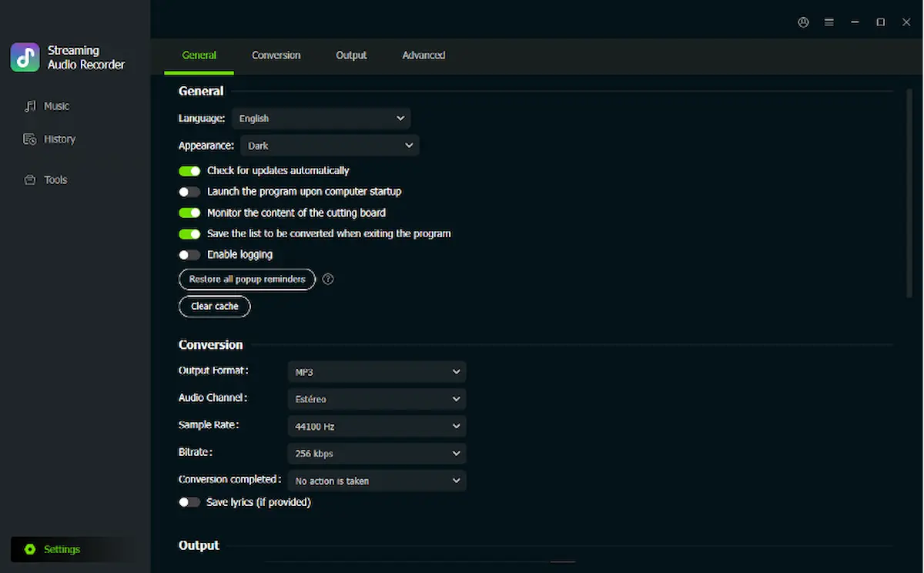Open the hamburger menu icon

(x=829, y=22)
